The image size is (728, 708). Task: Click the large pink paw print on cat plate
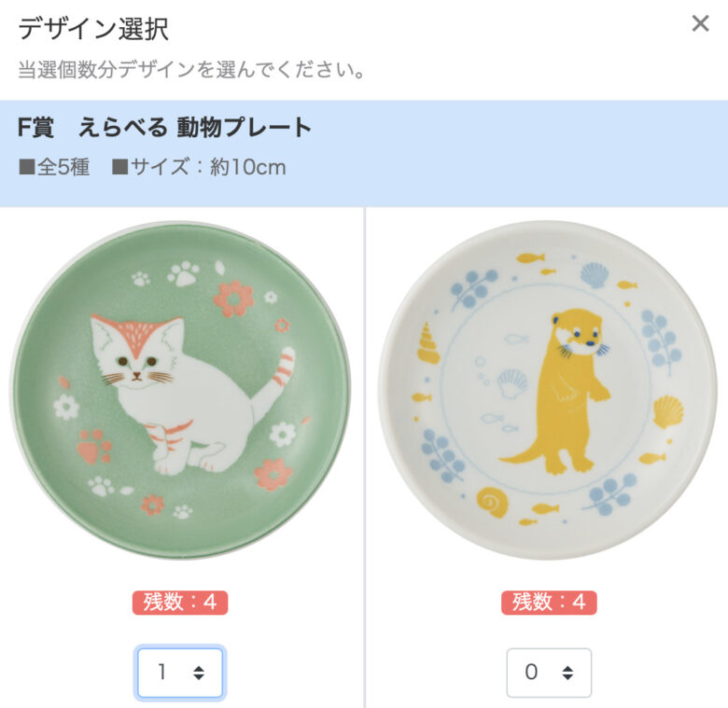(x=94, y=446)
